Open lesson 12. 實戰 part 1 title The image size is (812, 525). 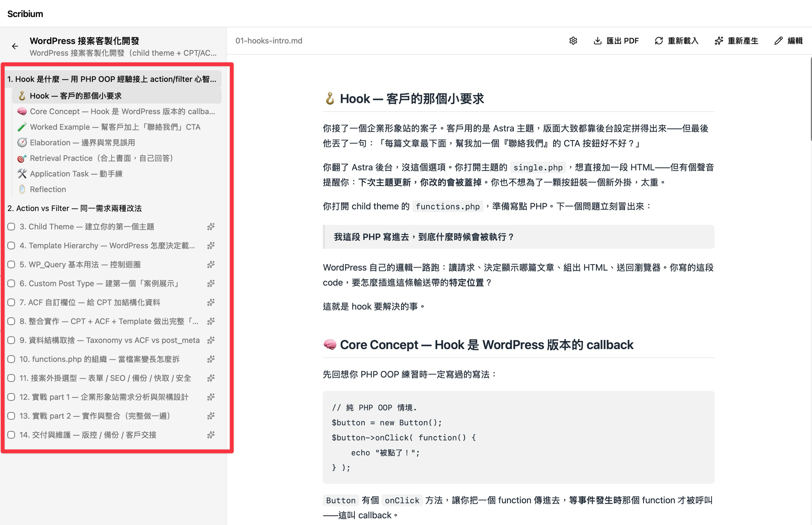click(104, 397)
